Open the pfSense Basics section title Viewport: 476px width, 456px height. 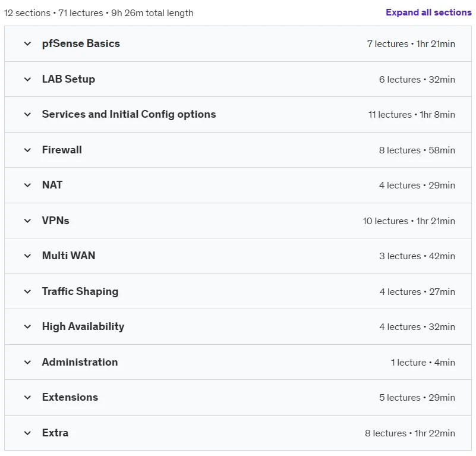click(81, 43)
